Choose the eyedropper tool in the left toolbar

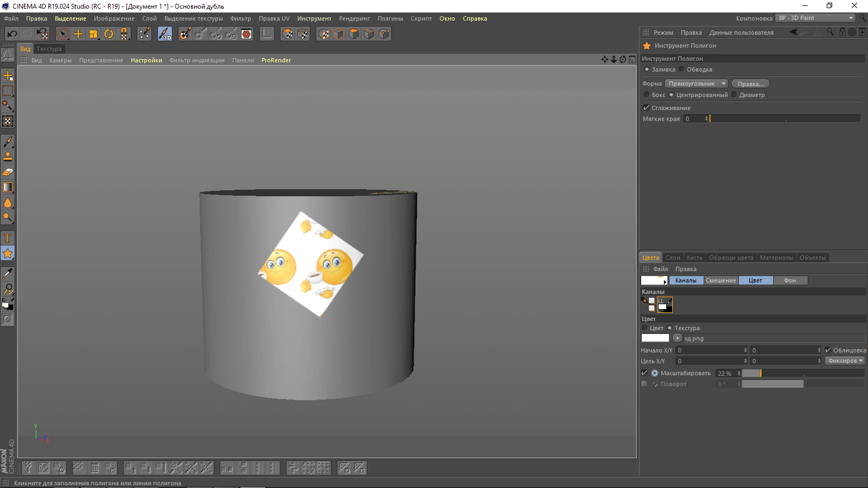point(8,274)
